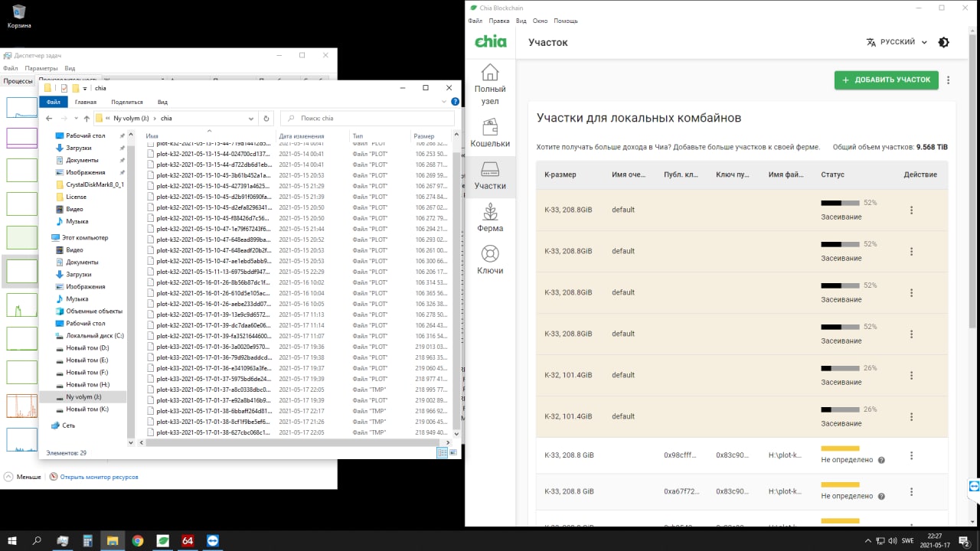Click progress bar of first K-33 52% plot
This screenshot has width=980, height=551.
click(x=840, y=203)
